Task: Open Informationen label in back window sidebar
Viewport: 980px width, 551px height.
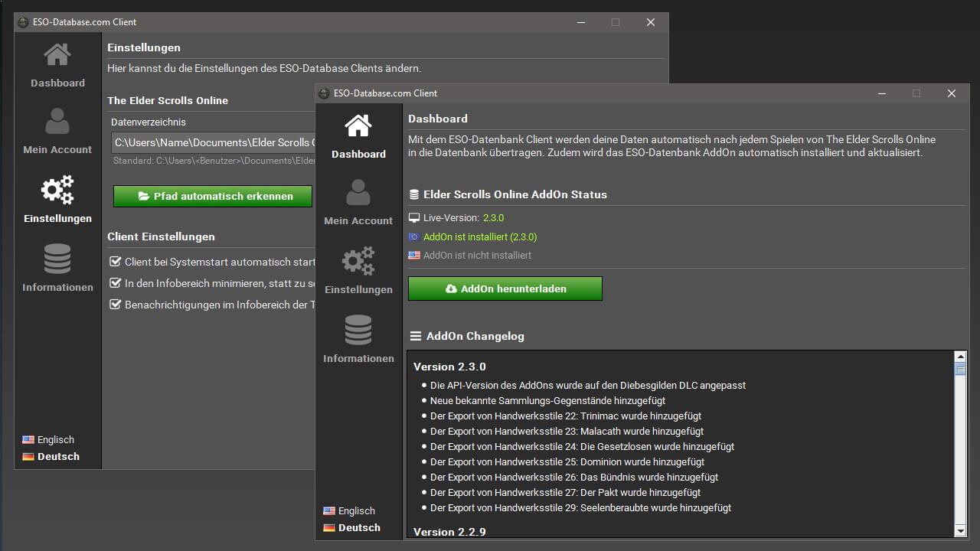Action: [57, 288]
